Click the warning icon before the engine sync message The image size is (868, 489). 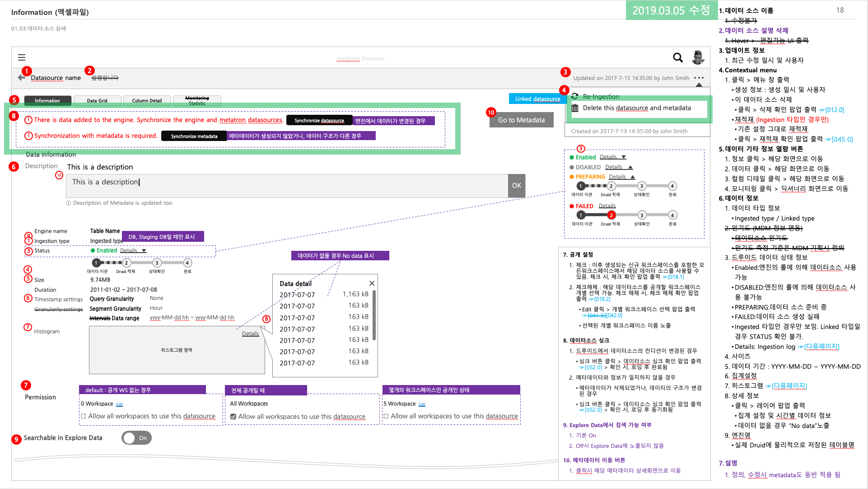point(28,120)
